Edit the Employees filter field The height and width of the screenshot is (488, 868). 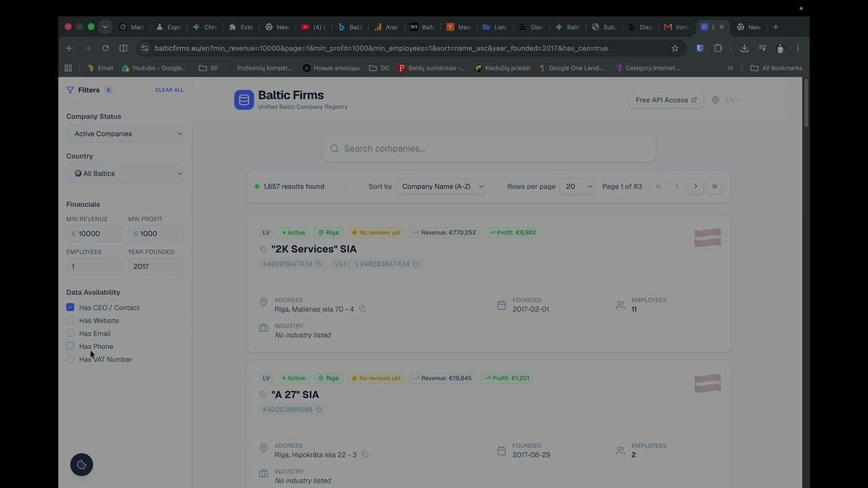tap(94, 266)
